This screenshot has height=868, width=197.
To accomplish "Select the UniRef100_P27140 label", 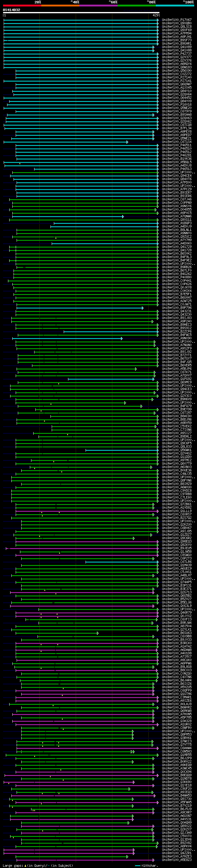I will (177, 78).
